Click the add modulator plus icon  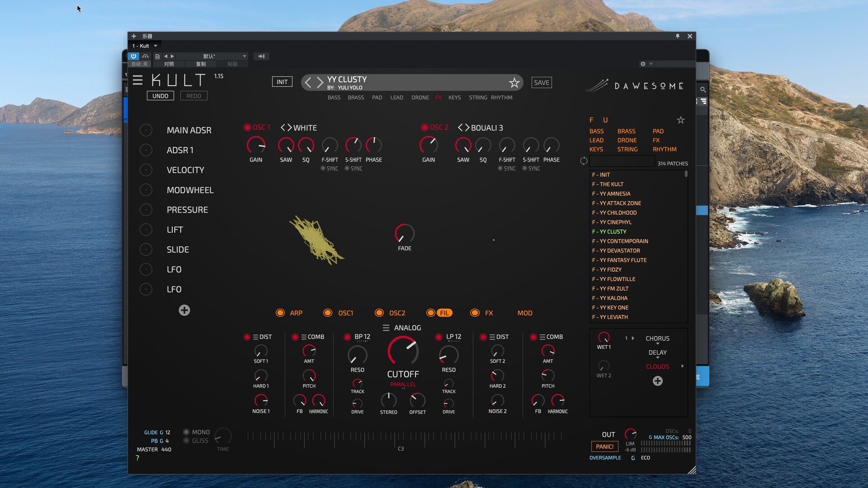pyautogui.click(x=184, y=310)
